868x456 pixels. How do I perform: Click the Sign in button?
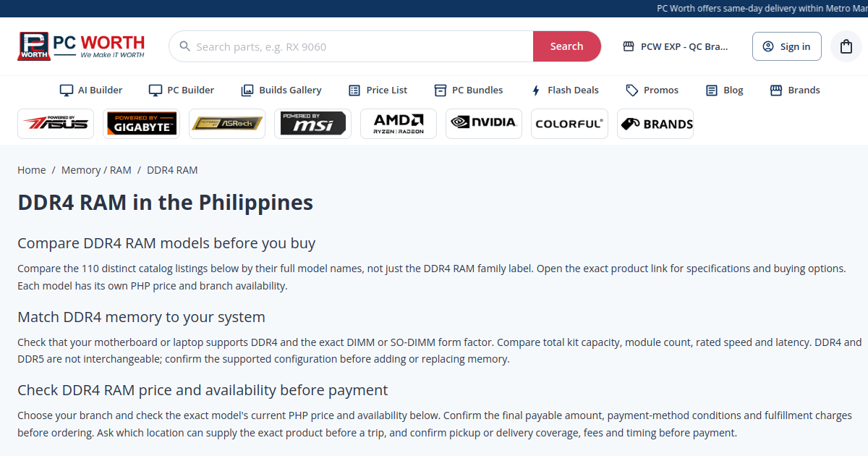point(787,46)
